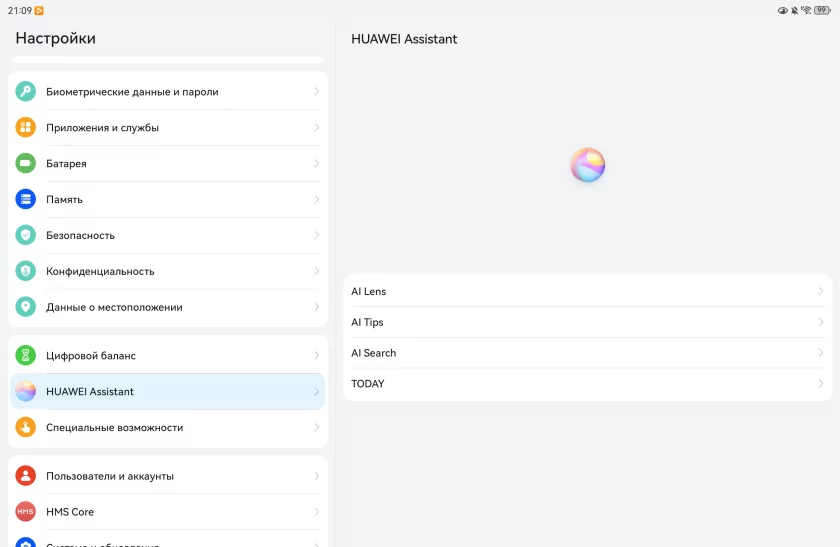The width and height of the screenshot is (840, 547).
Task: Click the HUAWEI Assistant sidebar icon
Action: click(25, 392)
